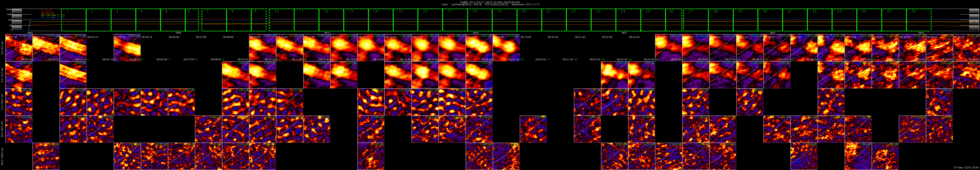Select time interval 5 on the lightcurve
The width and height of the screenshot is (980, 170).
(173, 20)
